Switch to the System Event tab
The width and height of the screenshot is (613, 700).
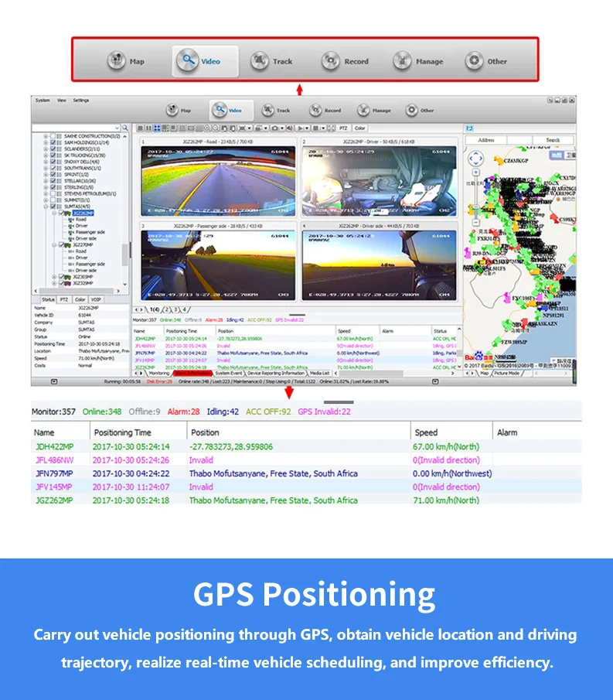[228, 373]
